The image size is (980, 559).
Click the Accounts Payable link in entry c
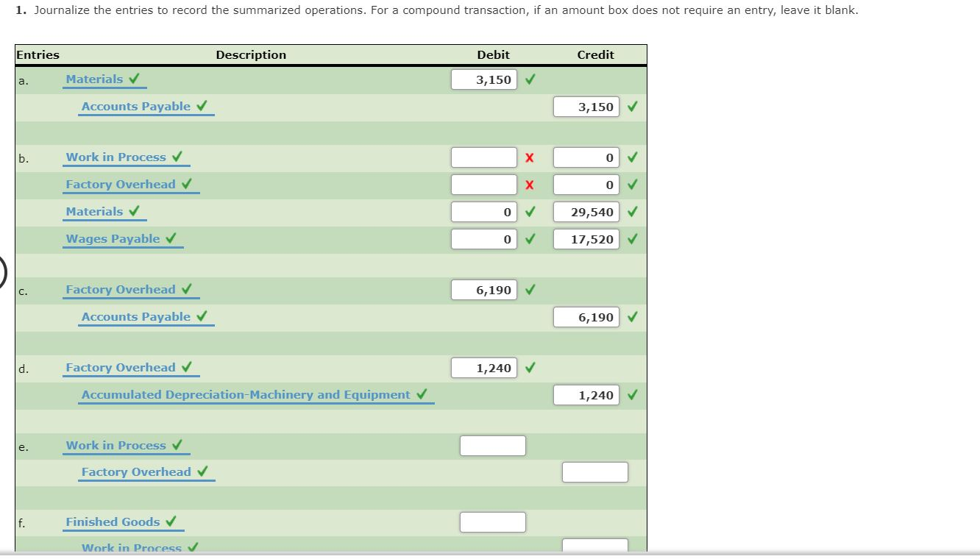click(136, 316)
